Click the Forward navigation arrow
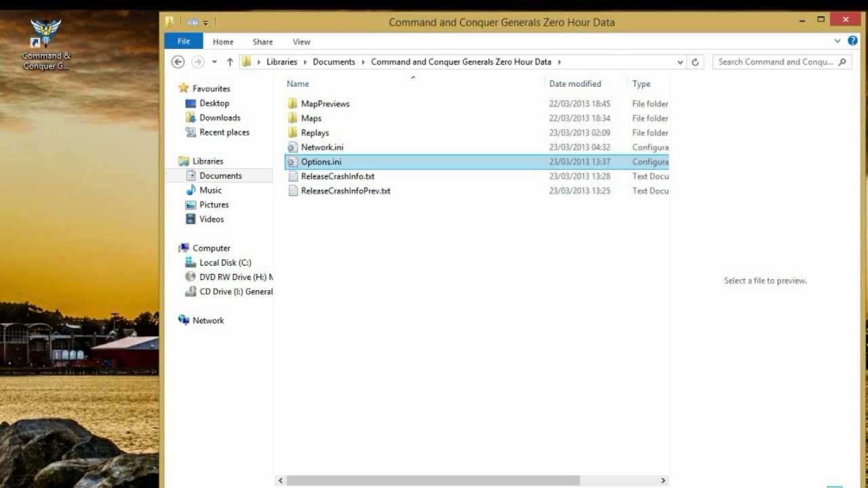Viewport: 868px width, 488px height. pyautogui.click(x=197, y=62)
